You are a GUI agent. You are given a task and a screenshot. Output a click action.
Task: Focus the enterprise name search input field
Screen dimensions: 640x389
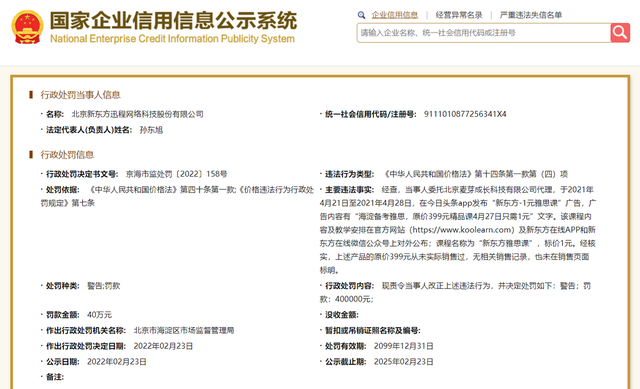pyautogui.click(x=484, y=33)
